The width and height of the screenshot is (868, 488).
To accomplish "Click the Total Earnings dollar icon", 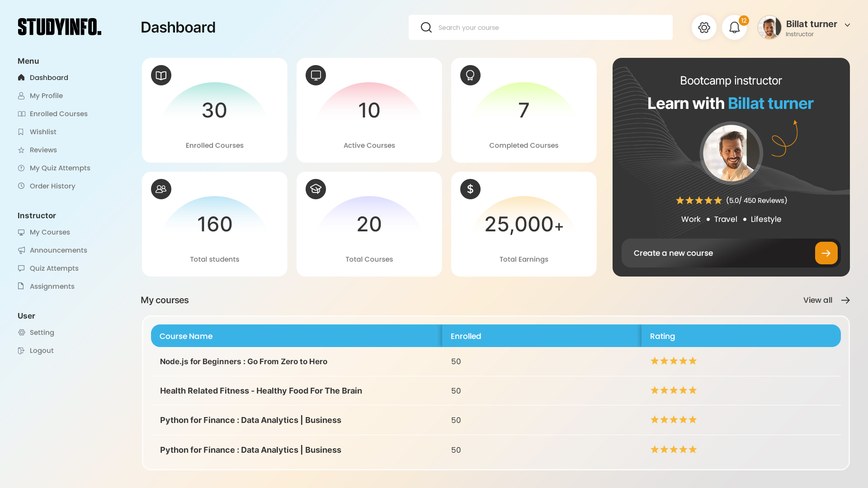I will [x=470, y=189].
